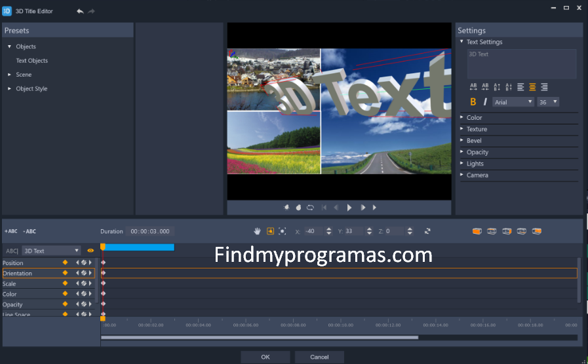Click the undo arrow in title bar
This screenshot has height=364, width=588.
tap(80, 11)
